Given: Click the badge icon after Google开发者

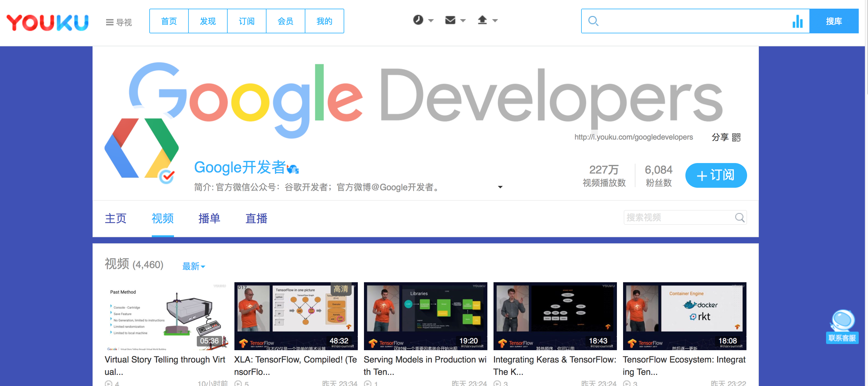Looking at the screenshot, I should pos(292,168).
